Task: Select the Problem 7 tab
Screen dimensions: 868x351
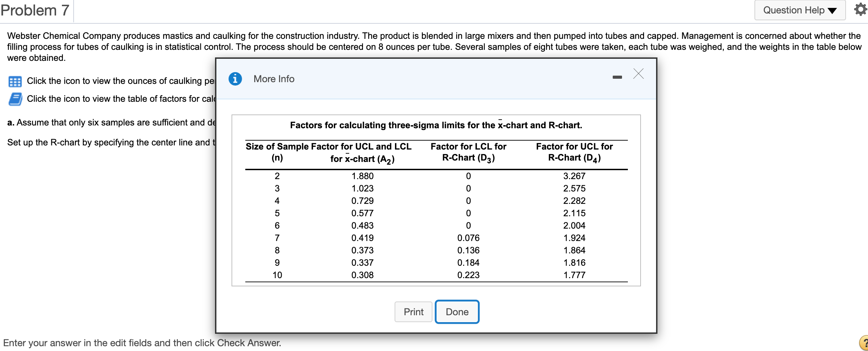Action: 35,10
